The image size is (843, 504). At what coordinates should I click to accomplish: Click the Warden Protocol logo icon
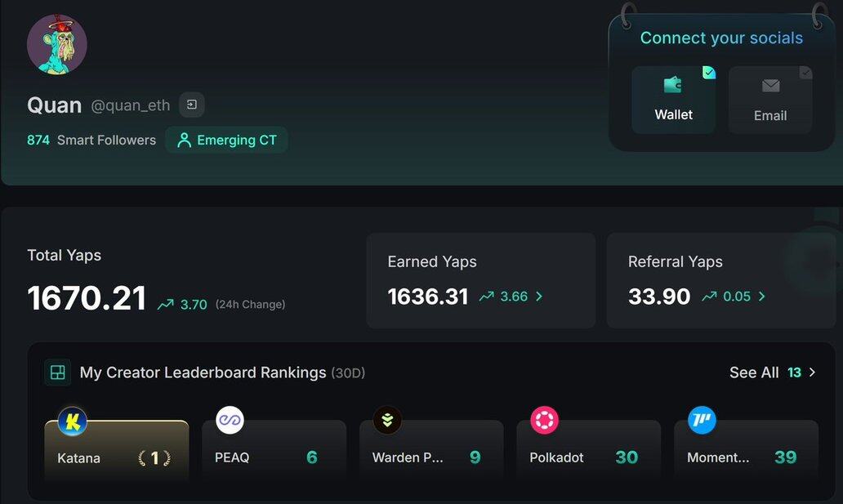[387, 421]
